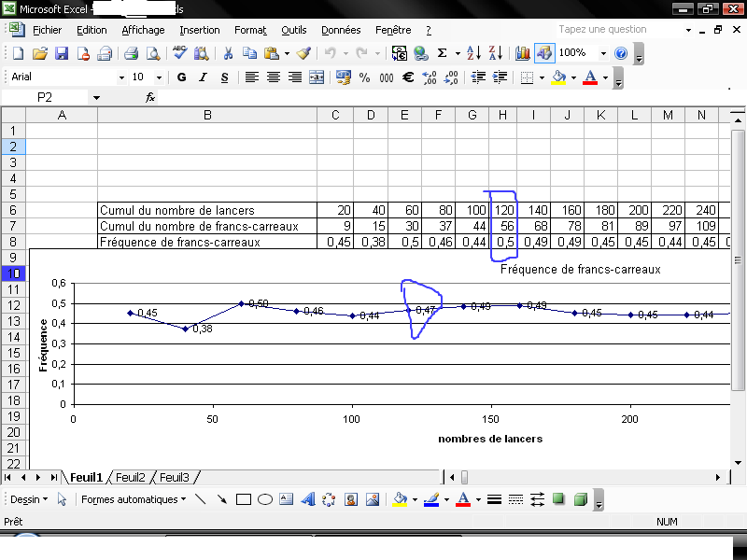Insert WordArt from the drawing toolbar
Viewport: 747px width, 560px height.
pyautogui.click(x=308, y=499)
